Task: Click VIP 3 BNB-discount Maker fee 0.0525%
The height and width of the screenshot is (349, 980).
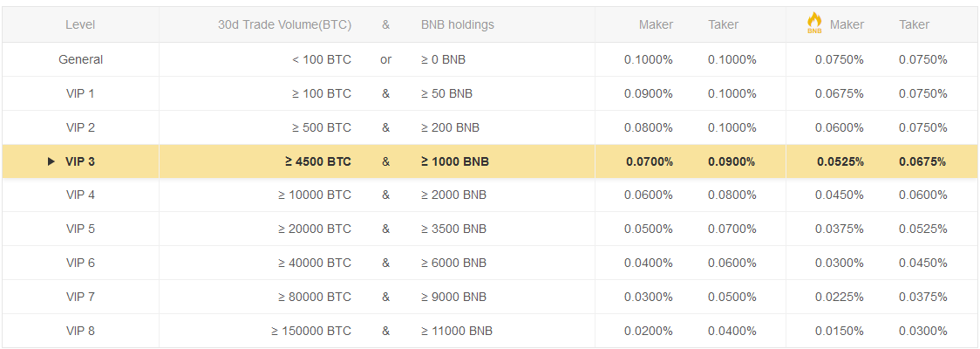Action: point(840,161)
